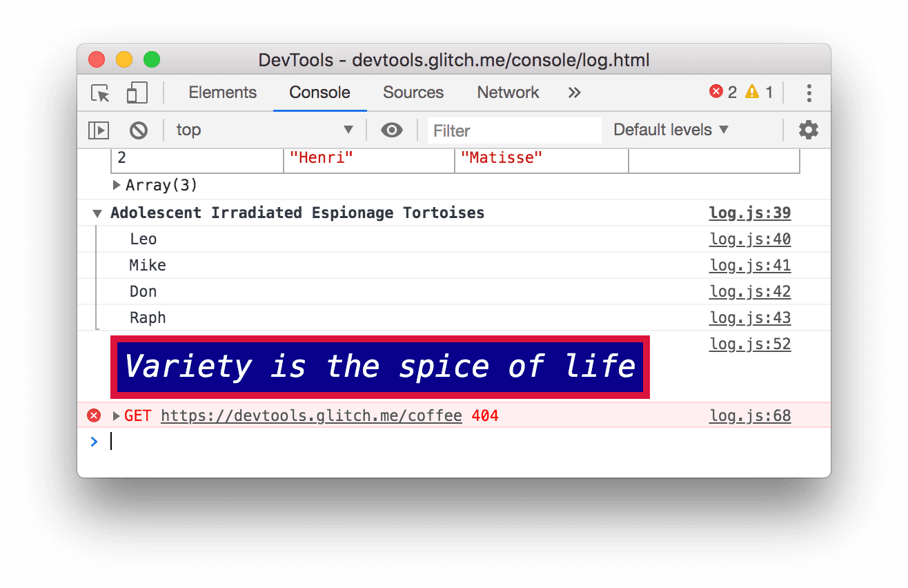908x588 pixels.
Task: Open log.js line 39 source link
Action: [750, 213]
